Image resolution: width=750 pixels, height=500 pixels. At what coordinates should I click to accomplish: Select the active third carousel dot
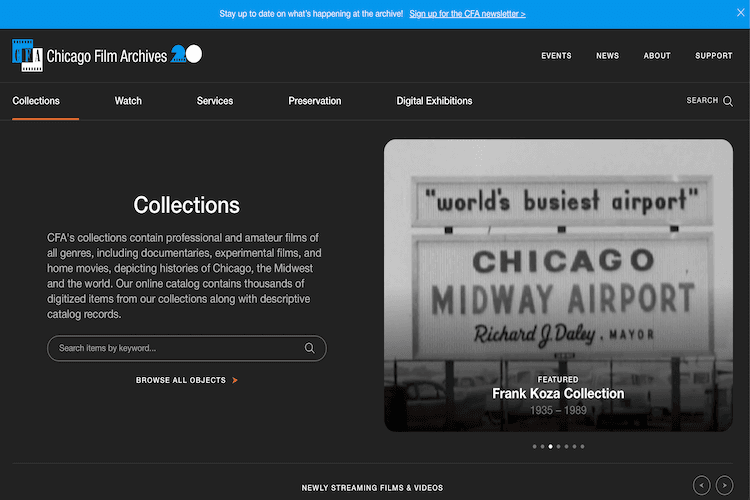551,446
